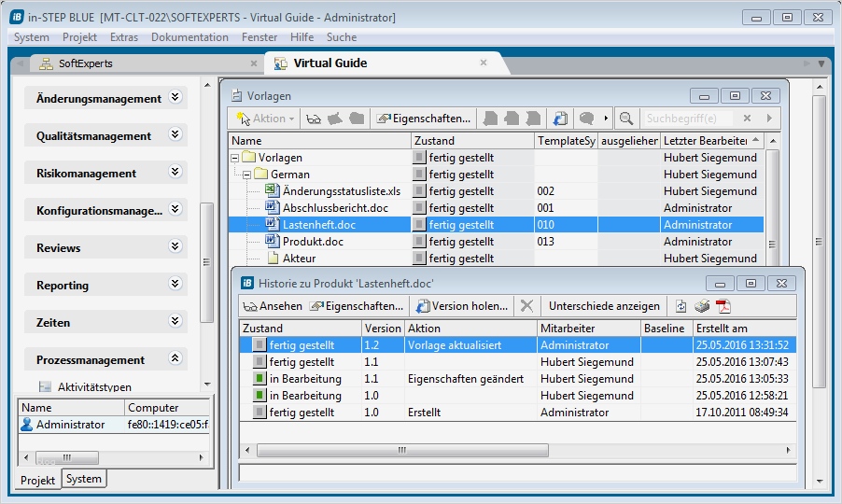Image resolution: width=842 pixels, height=504 pixels.
Task: Open the Extras menu
Action: click(x=124, y=37)
